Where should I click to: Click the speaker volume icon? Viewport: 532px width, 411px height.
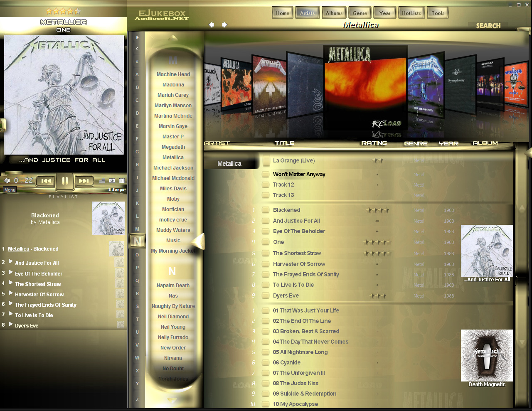pyautogui.click(x=7, y=180)
